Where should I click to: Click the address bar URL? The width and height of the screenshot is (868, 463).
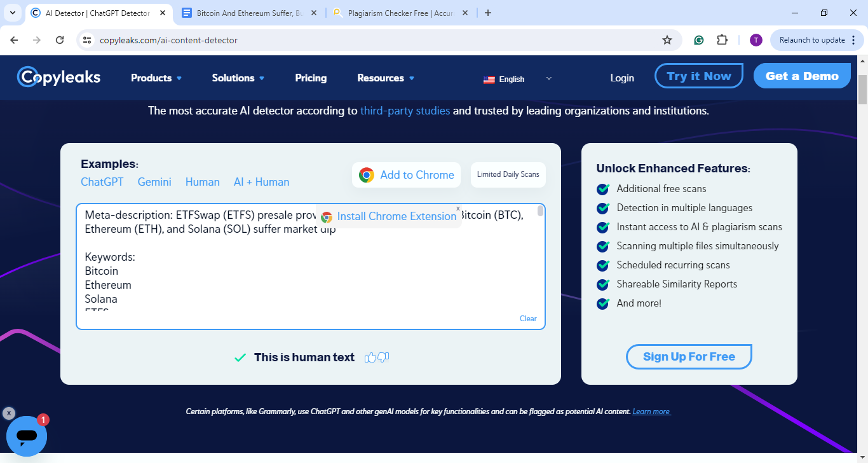click(168, 40)
